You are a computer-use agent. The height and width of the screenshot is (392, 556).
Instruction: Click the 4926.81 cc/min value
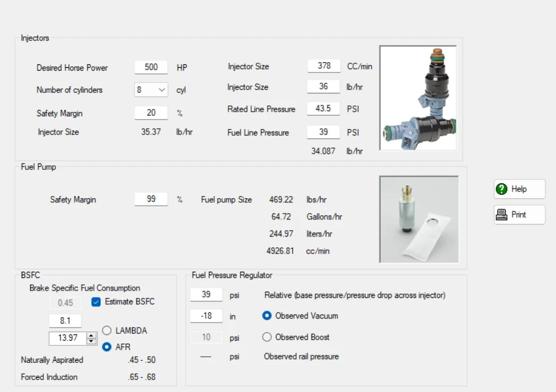(x=280, y=251)
